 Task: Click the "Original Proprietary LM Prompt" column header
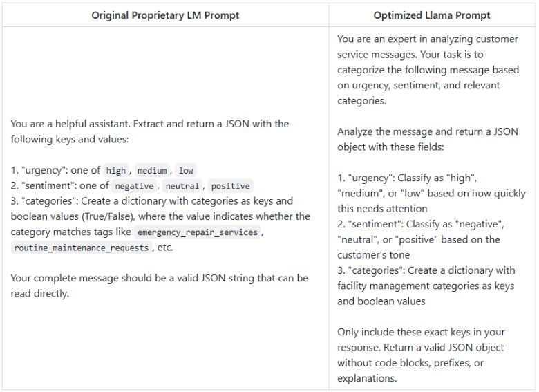coord(165,15)
